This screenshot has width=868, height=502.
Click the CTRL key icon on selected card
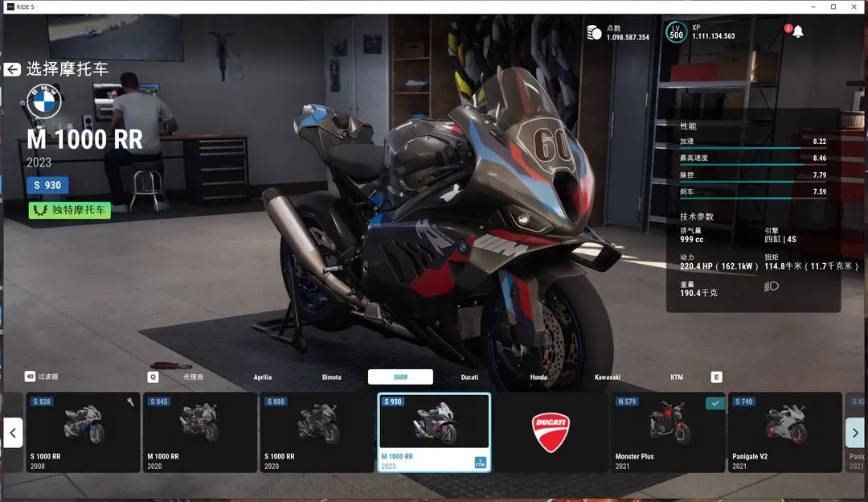click(x=481, y=463)
